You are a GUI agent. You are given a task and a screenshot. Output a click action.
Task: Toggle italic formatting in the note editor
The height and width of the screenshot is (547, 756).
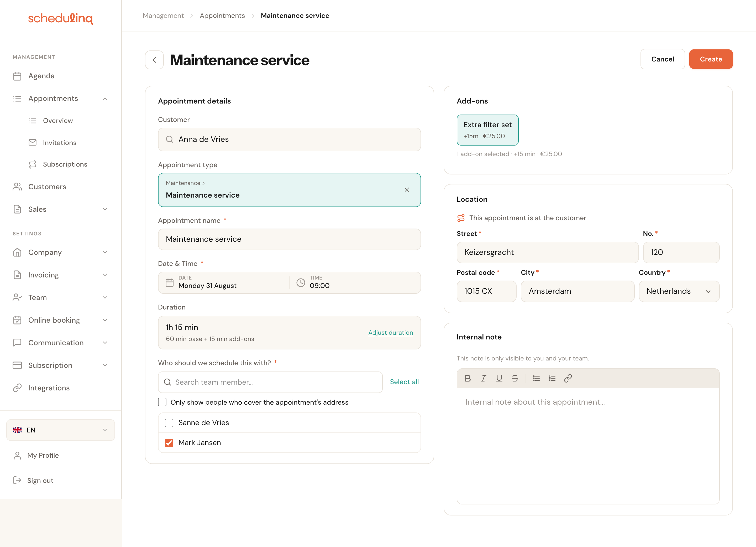pyautogui.click(x=483, y=378)
